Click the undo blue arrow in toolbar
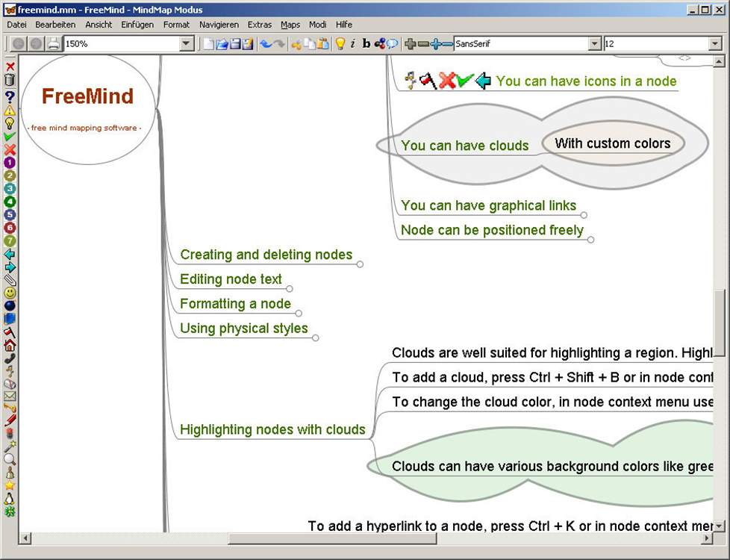730x560 pixels. 266,44
